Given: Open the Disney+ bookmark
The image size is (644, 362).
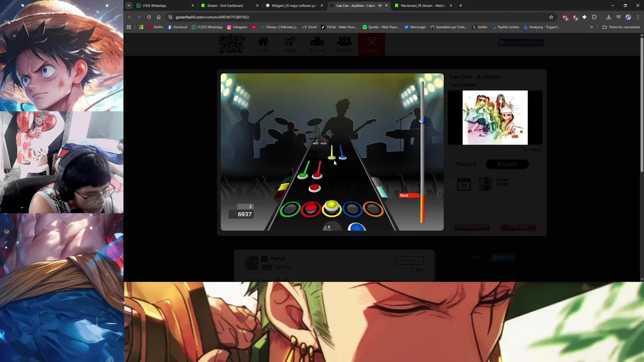Looking at the screenshot, I should click(279, 27).
